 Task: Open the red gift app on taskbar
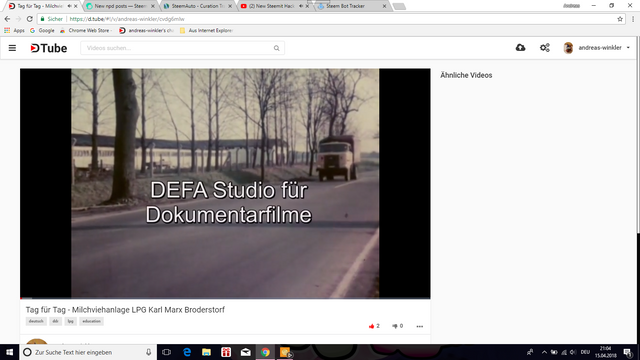(226, 352)
